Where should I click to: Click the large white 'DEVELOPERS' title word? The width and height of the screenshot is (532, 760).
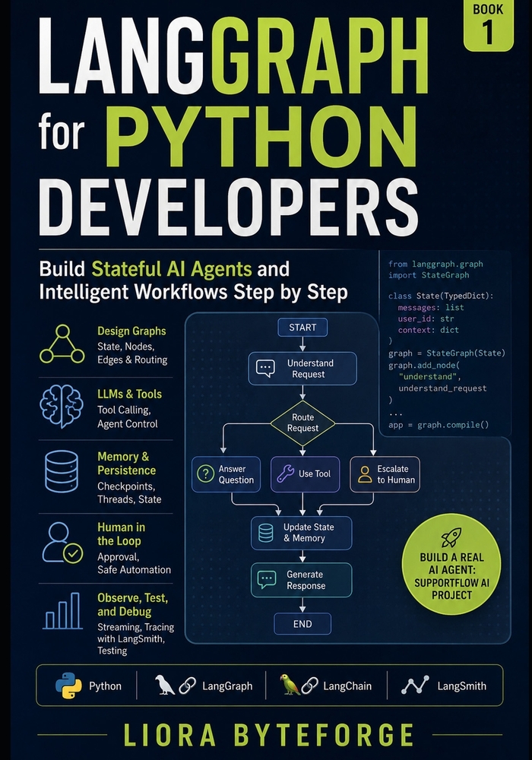click(x=228, y=207)
